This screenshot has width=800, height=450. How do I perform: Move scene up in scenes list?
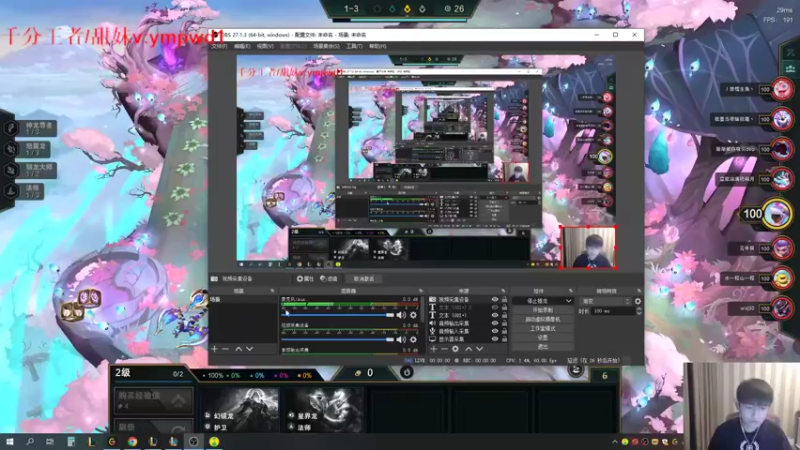pos(238,349)
